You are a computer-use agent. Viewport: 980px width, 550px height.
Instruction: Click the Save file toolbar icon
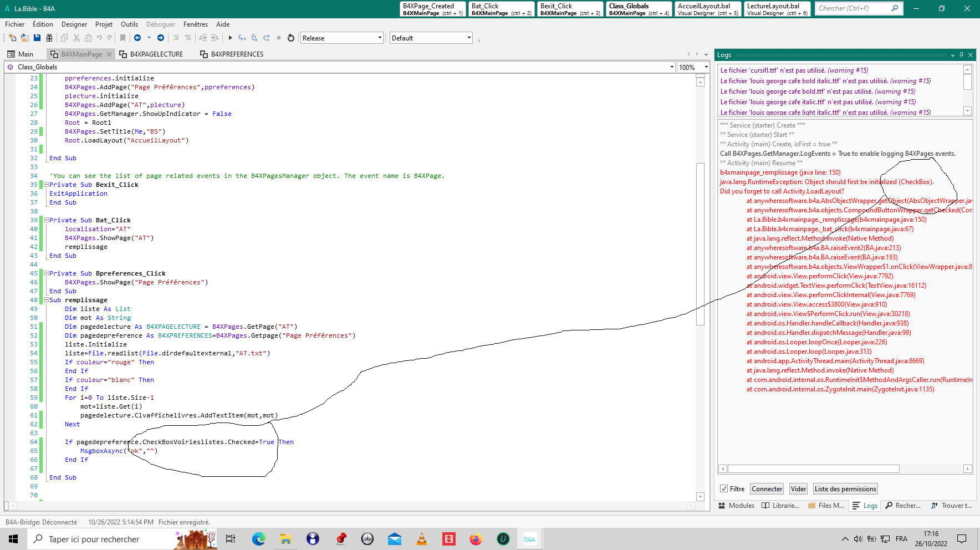point(37,38)
